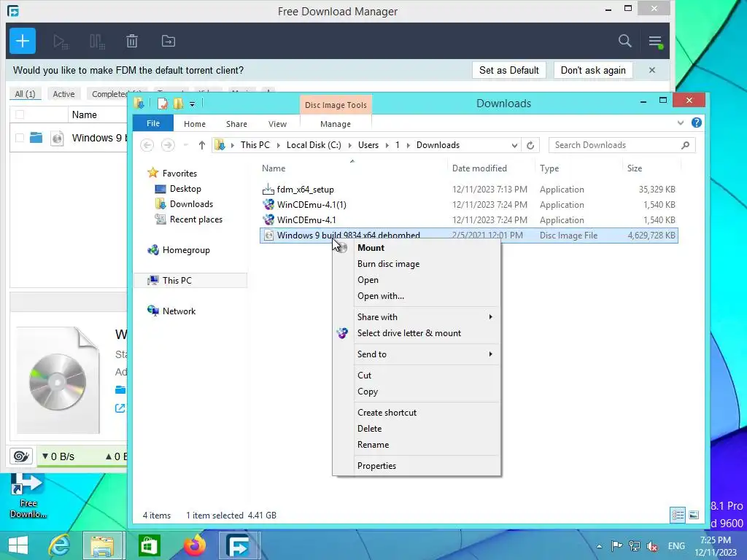747x560 pixels.
Task: Click Up arrow to parent folder
Action: point(201,145)
